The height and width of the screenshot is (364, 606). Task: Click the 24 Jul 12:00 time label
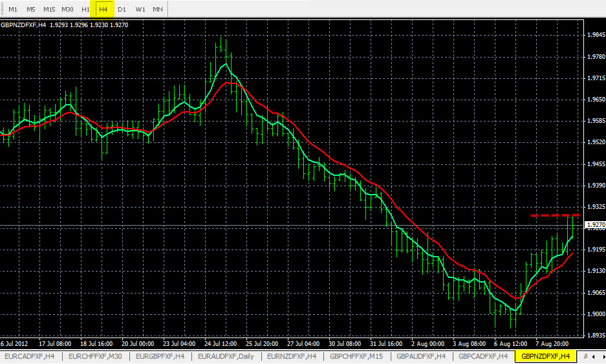tap(221, 343)
